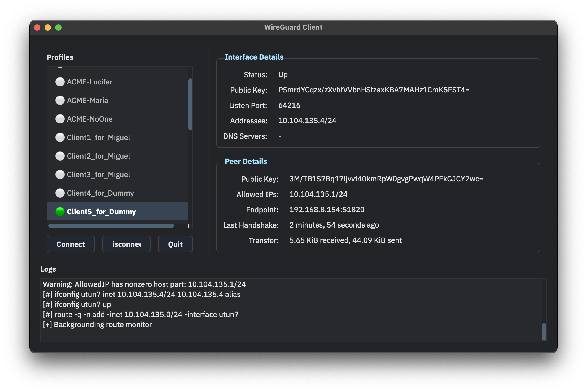Click the transfer statistics value

(345, 240)
